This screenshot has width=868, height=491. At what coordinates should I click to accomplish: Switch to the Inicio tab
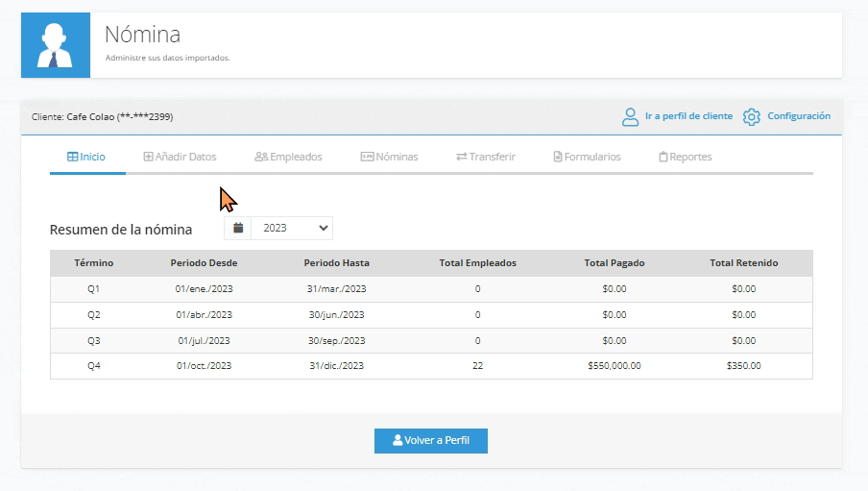point(86,157)
